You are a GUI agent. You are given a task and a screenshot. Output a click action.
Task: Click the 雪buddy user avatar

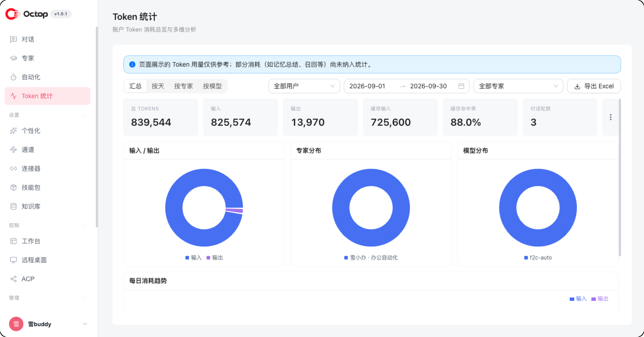16,324
